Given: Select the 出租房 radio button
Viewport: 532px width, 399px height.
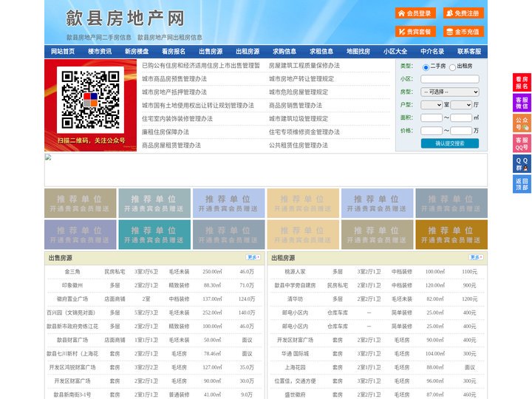Looking at the screenshot, I should (452, 67).
